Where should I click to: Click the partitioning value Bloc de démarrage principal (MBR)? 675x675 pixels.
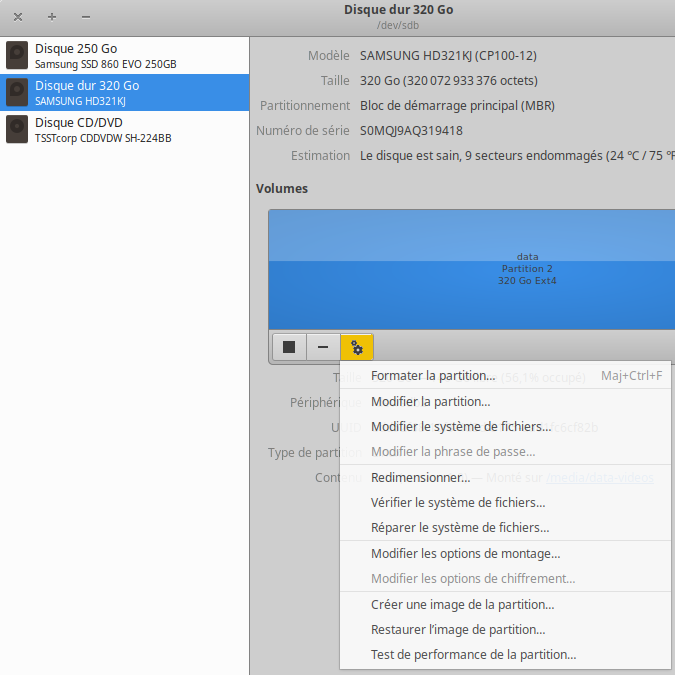point(457,105)
